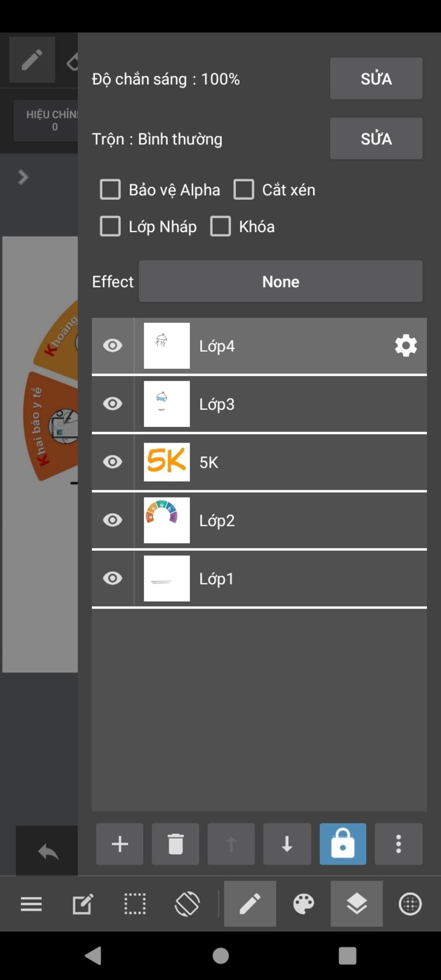Edit opacity with first SỬA button

pyautogui.click(x=376, y=78)
